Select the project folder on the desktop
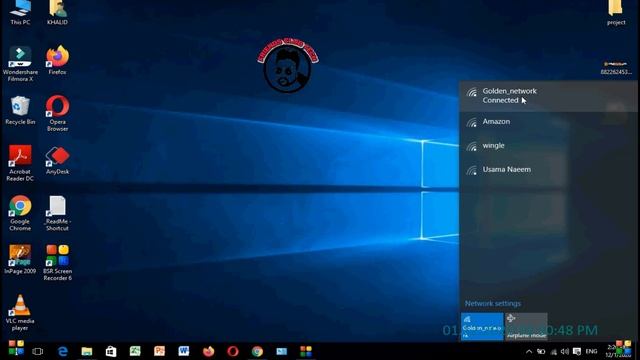Image resolution: width=640 pixels, height=360 pixels. coord(616,12)
